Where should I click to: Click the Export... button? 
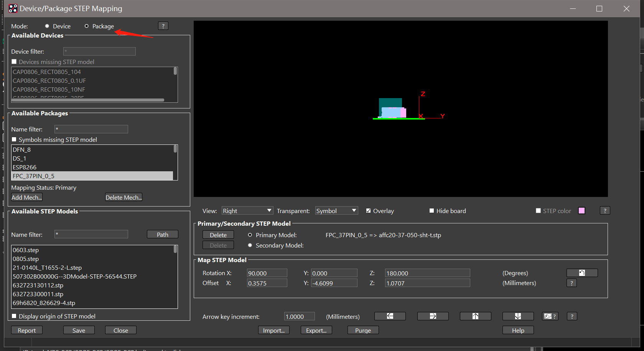click(316, 330)
